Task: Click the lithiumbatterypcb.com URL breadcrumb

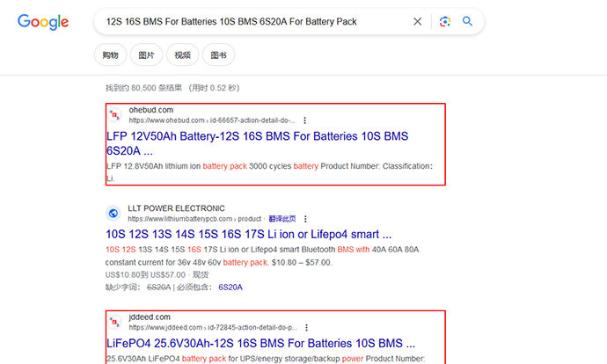Action: (x=194, y=219)
